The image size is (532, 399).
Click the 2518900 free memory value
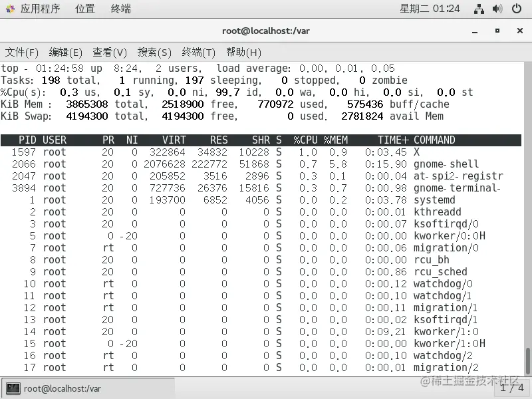pos(182,104)
